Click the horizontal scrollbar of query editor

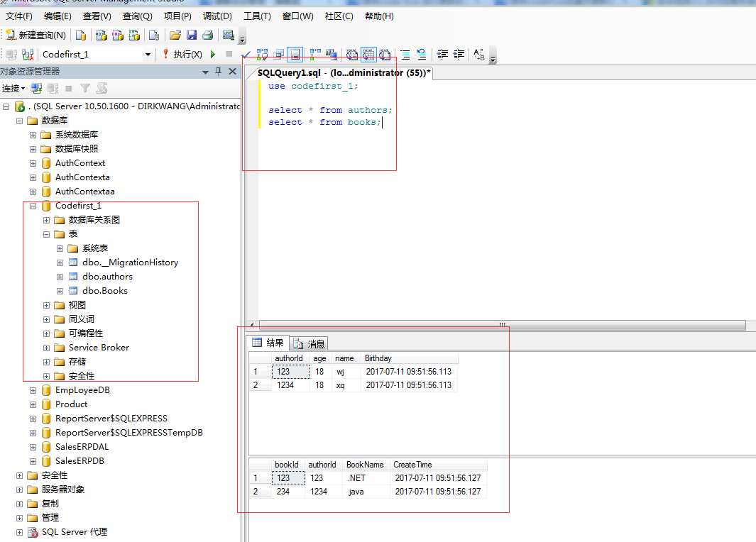tap(502, 325)
